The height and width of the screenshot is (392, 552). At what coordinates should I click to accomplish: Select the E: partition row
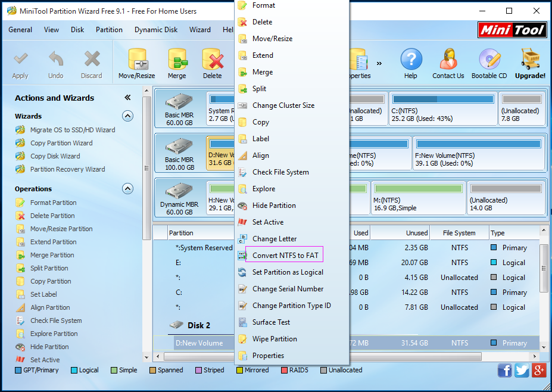tap(346, 263)
